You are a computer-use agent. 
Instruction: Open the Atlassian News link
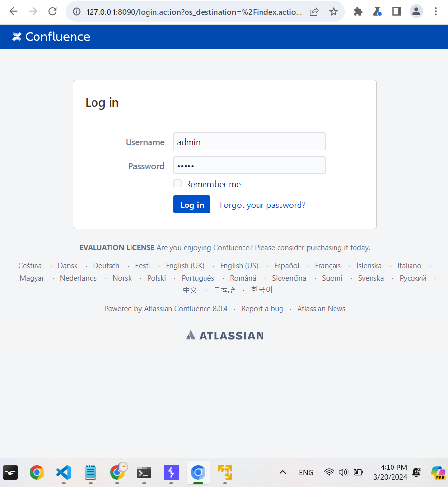click(x=321, y=309)
